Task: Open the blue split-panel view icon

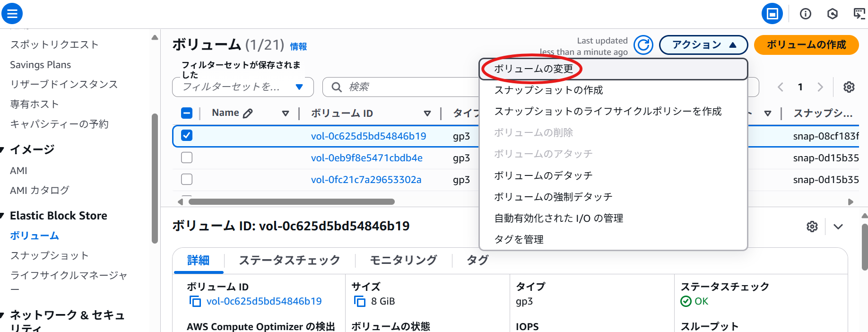Action: [x=772, y=14]
